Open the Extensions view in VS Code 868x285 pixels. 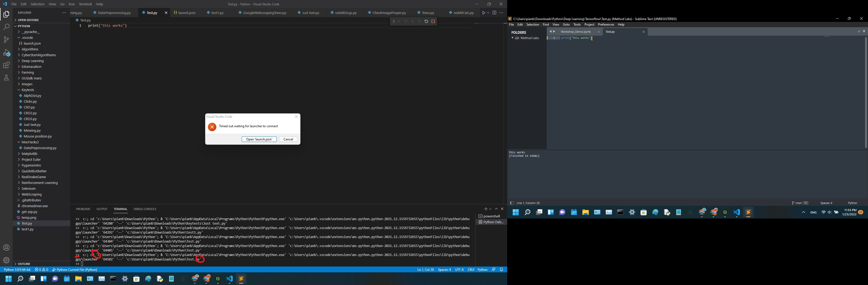coord(6,65)
